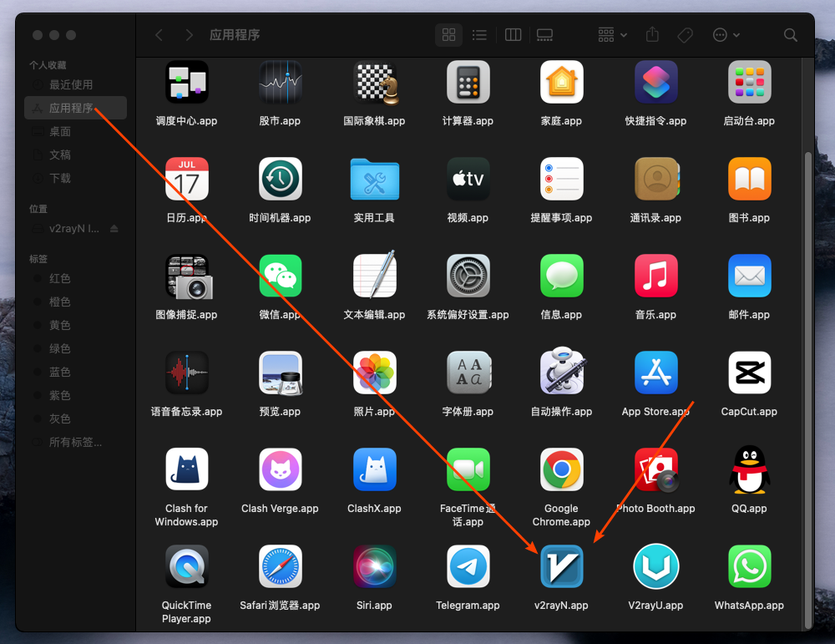The height and width of the screenshot is (644, 835).
Task: Select the Google Chrome.app icon
Action: [561, 469]
